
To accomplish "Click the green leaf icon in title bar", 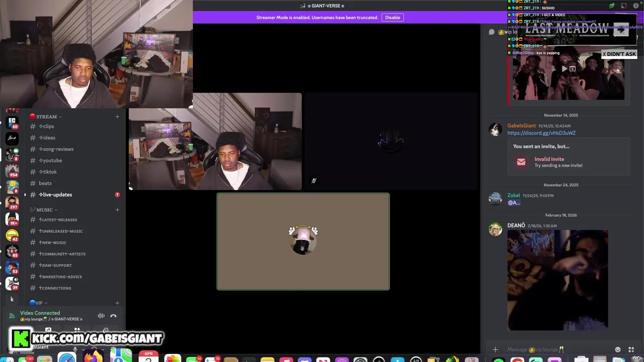I will (612, 6).
